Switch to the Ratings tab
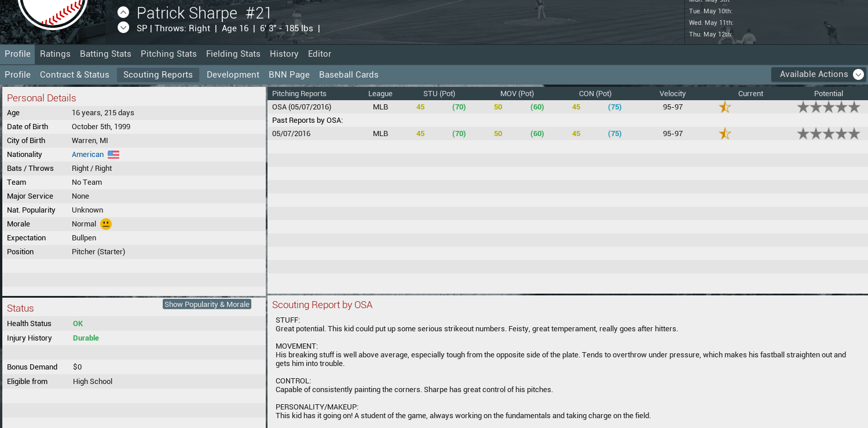 pos(55,54)
